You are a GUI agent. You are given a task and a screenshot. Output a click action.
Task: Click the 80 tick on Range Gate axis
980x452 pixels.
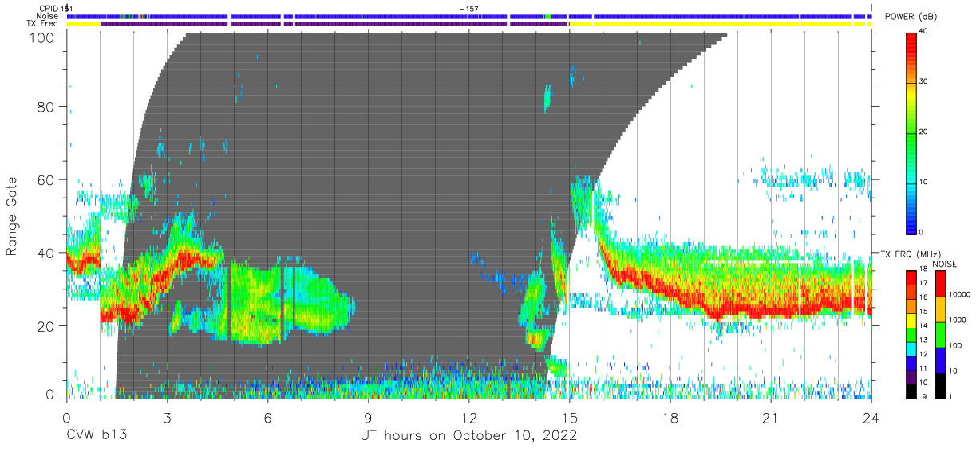click(46, 107)
